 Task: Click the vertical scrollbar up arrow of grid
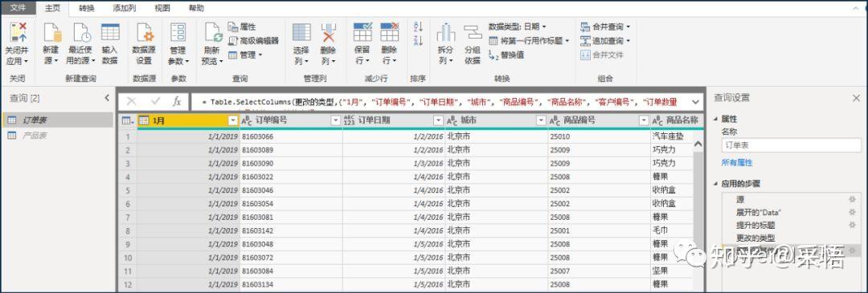tap(698, 144)
